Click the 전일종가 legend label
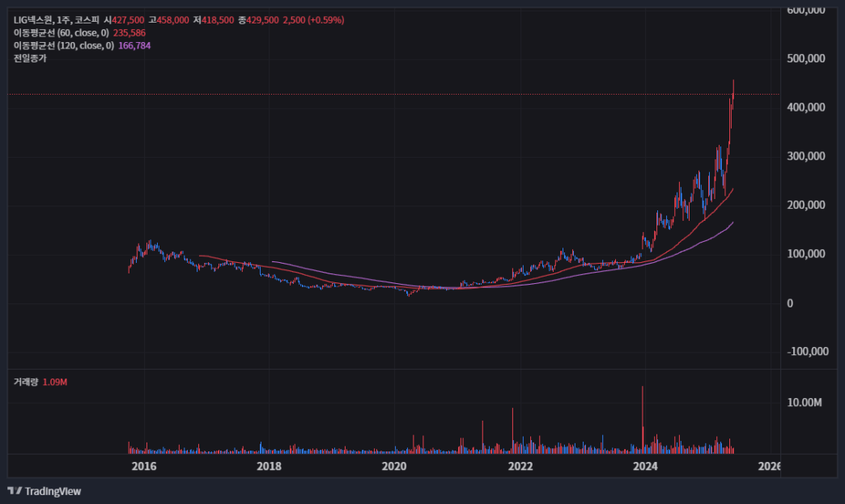Viewport: 845px width, 504px height. coord(30,58)
